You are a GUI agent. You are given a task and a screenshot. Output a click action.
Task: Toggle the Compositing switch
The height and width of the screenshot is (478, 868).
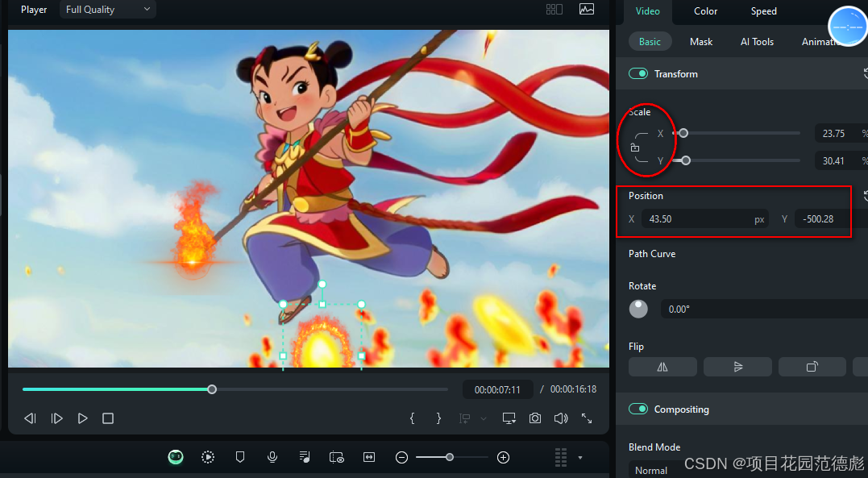click(638, 409)
